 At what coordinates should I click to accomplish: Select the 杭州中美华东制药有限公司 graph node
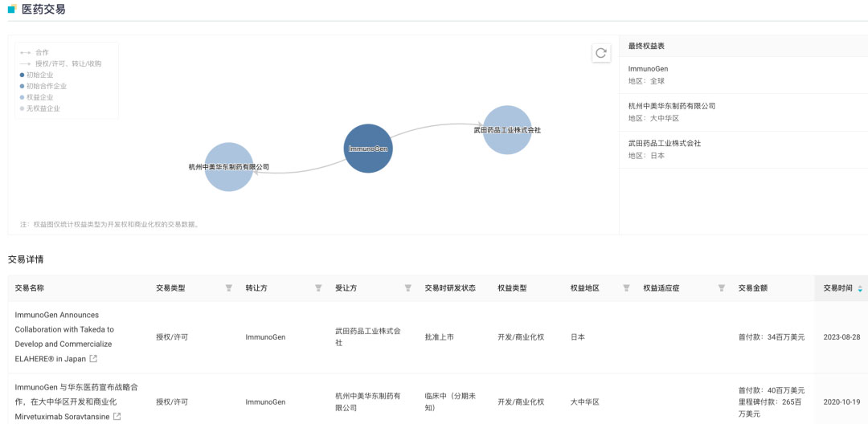[229, 167]
